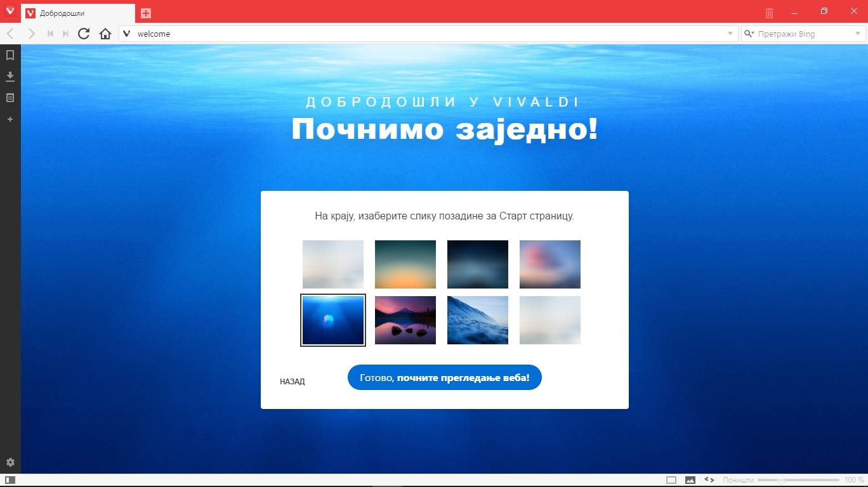Reload the current page

point(84,34)
